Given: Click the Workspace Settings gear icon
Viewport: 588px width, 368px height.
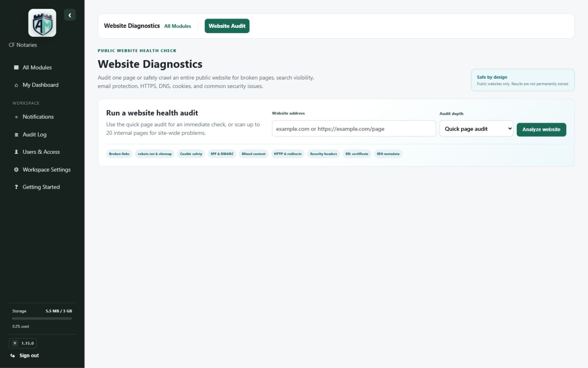Looking at the screenshot, I should click(x=16, y=170).
